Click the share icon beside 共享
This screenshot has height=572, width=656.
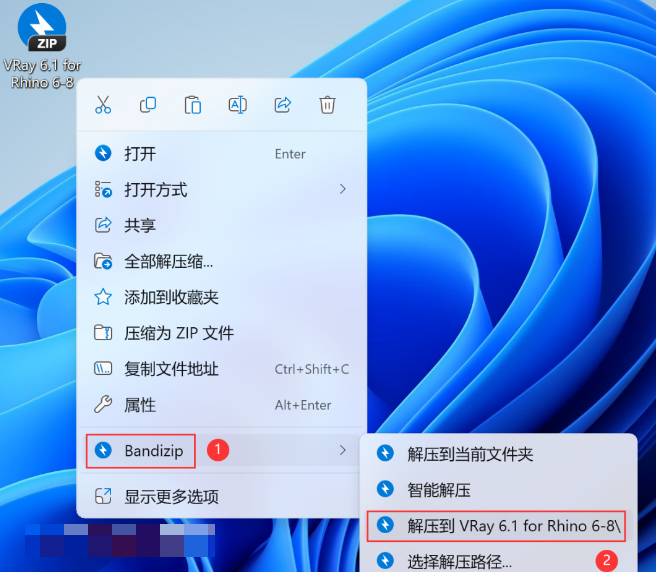[103, 225]
